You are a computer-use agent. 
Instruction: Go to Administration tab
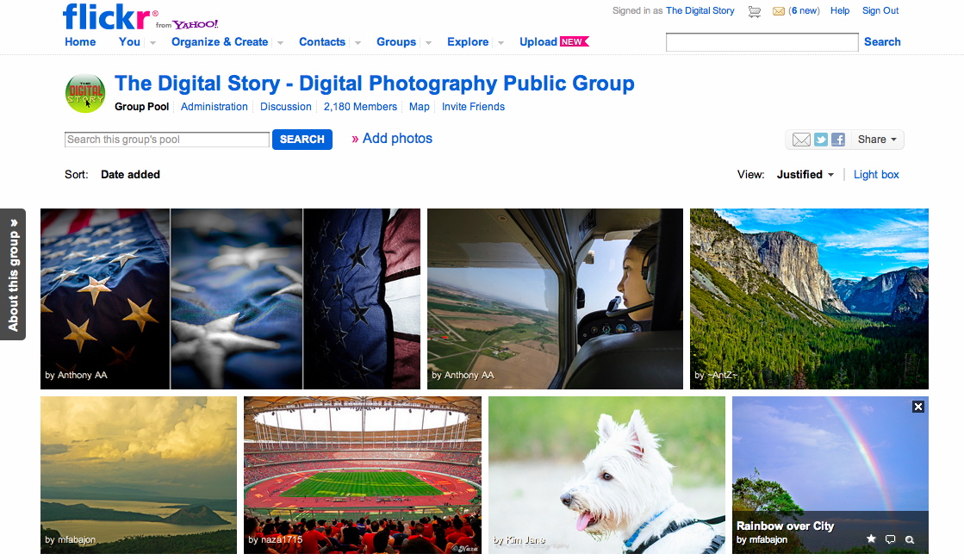click(214, 106)
